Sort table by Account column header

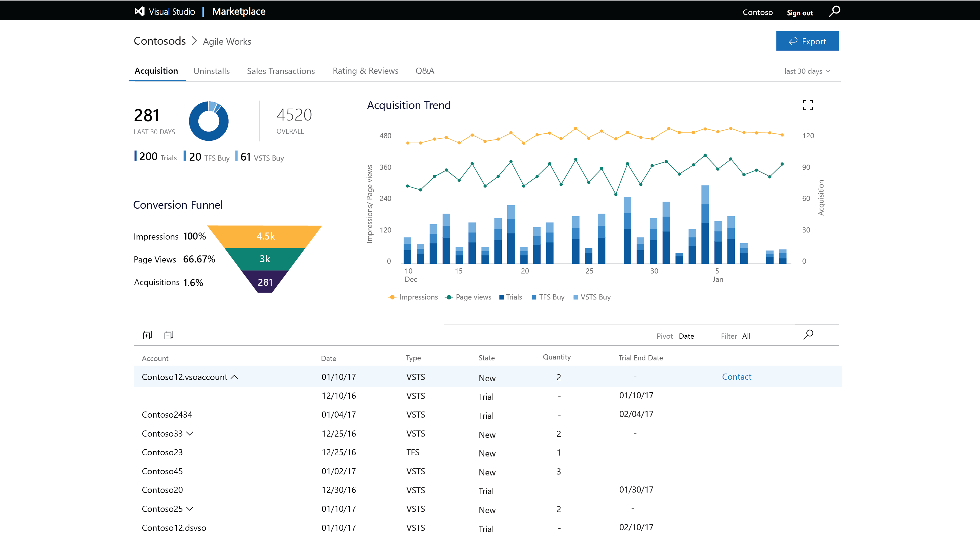coord(155,358)
